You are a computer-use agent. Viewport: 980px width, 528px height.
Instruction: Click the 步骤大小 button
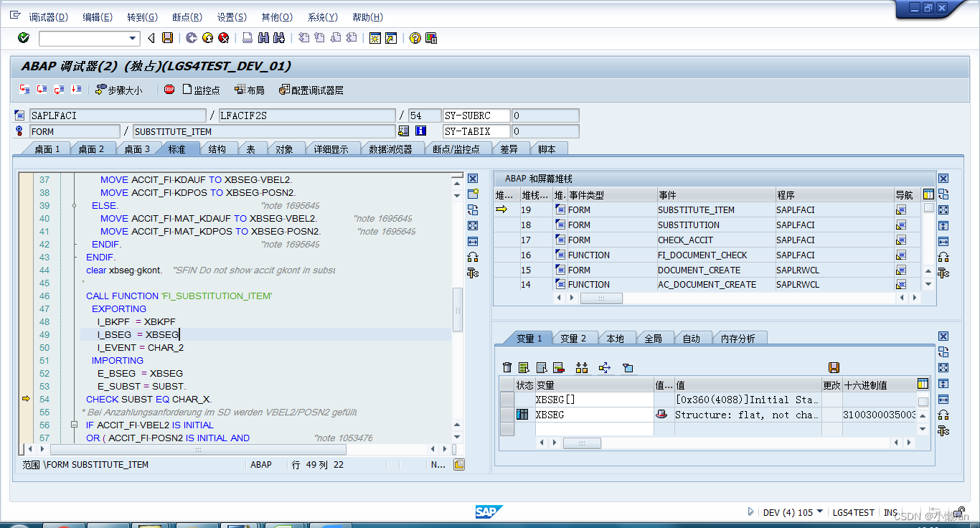point(119,90)
